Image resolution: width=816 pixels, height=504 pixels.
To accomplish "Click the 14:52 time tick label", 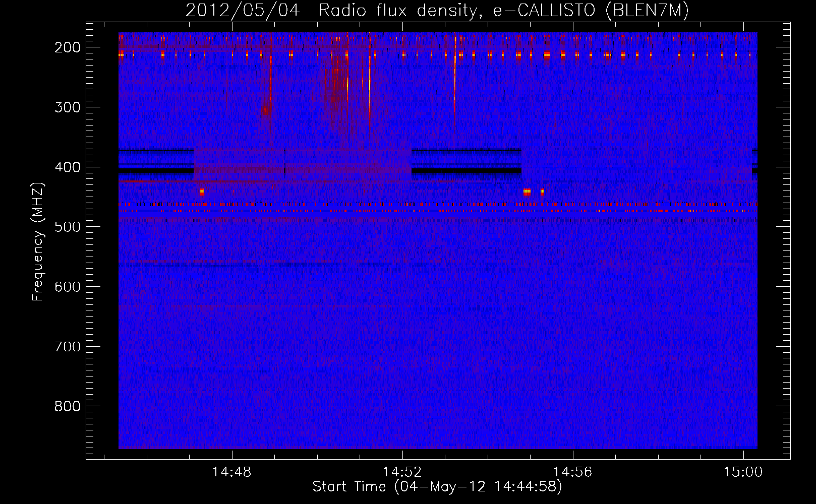I will click(402, 472).
